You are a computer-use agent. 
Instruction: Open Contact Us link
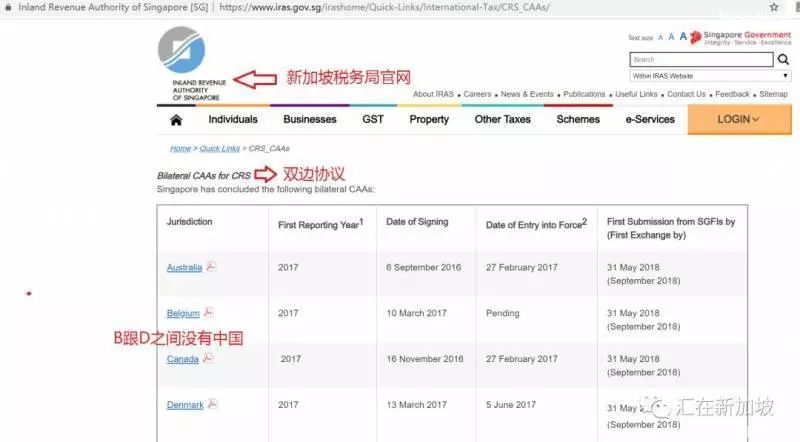coord(686,94)
